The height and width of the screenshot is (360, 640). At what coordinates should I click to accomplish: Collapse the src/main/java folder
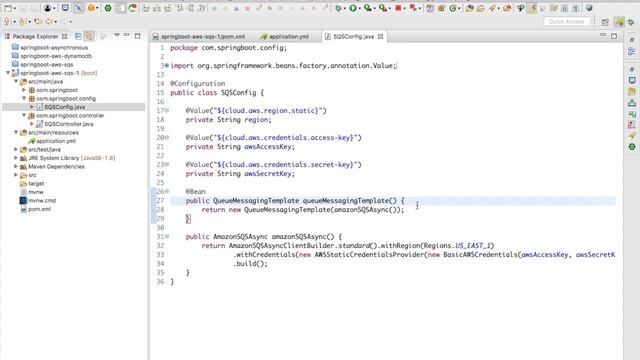16,82
